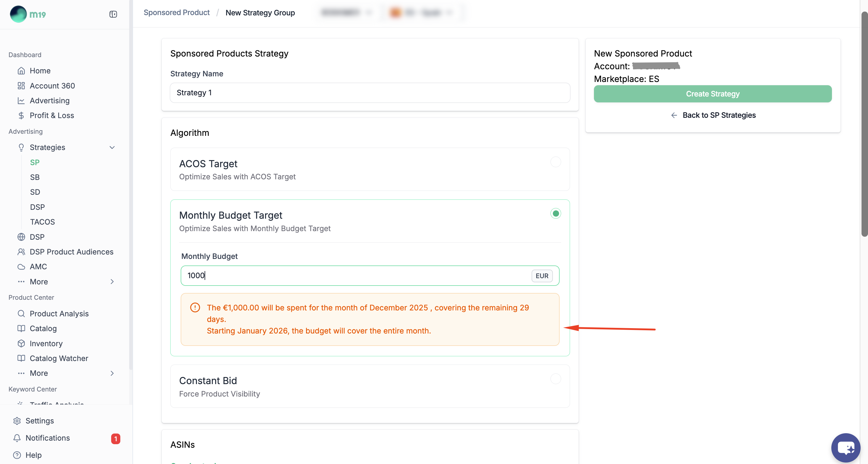This screenshot has height=464, width=868.
Task: Go to the TACOS menu item
Action: tap(43, 222)
